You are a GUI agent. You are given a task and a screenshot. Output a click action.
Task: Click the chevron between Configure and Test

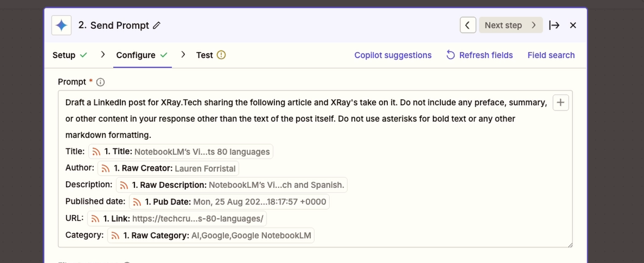183,55
